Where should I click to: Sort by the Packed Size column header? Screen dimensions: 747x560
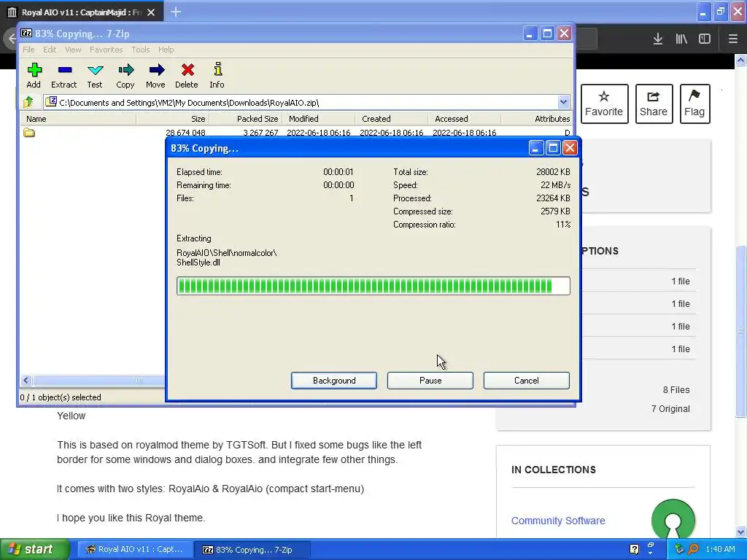tap(245, 119)
